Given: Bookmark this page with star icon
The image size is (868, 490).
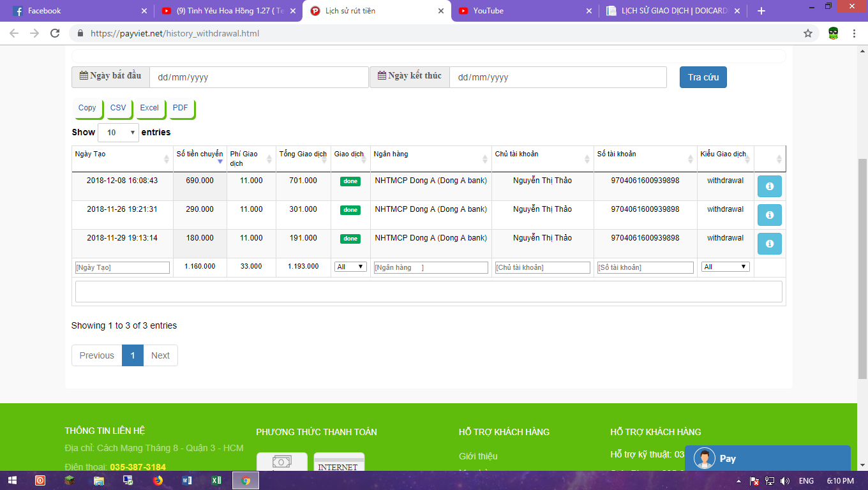Looking at the screenshot, I should point(808,33).
